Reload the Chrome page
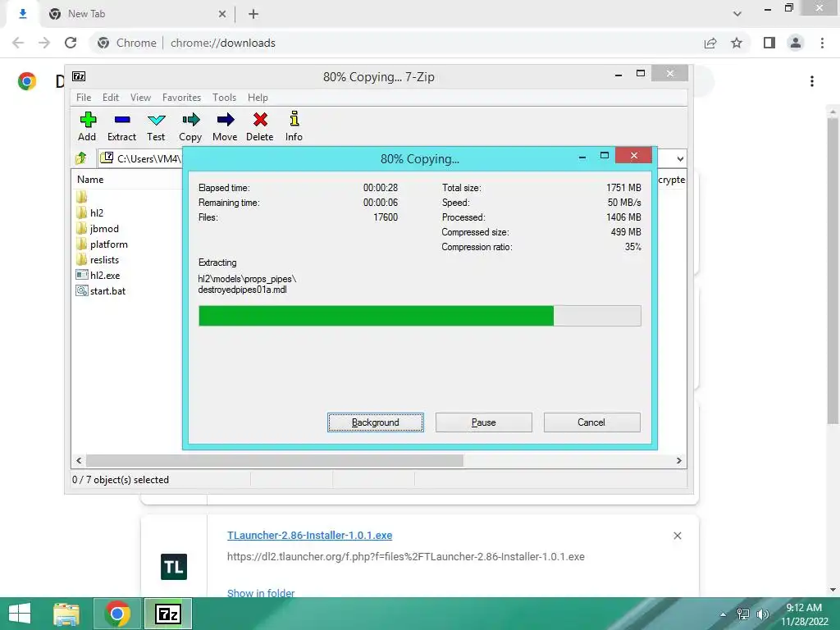This screenshot has height=630, width=840. (71, 43)
